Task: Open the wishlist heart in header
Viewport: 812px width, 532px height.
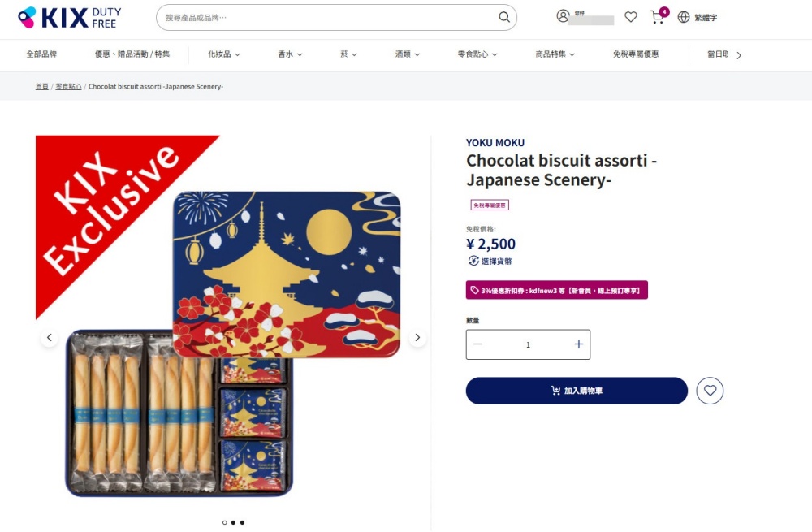Action: pos(631,17)
